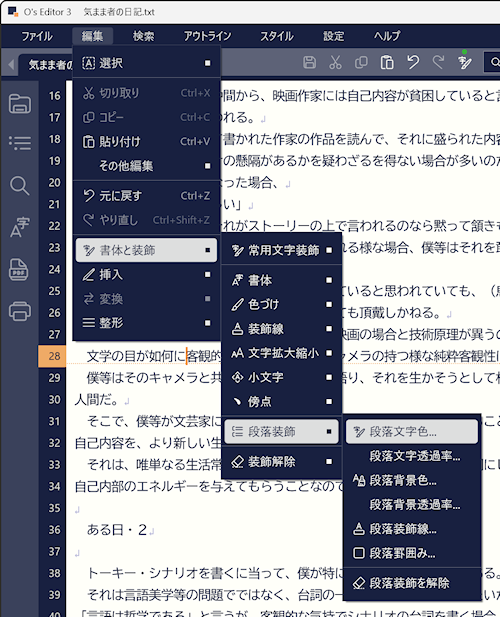Open the スタイル menu
This screenshot has width=500, height=617.
coord(277,36)
